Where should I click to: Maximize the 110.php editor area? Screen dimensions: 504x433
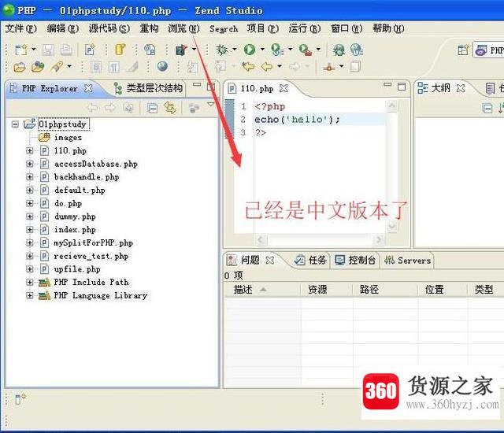click(402, 87)
